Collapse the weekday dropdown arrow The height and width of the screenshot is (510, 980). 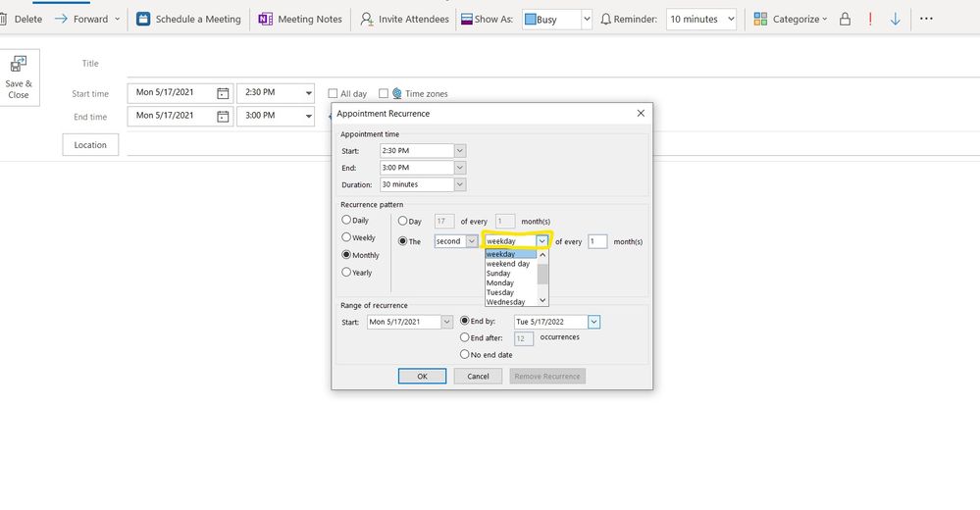pos(542,241)
